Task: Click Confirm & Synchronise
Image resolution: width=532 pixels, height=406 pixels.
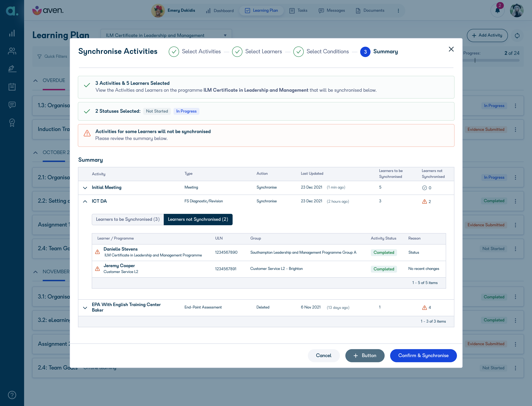Action: point(423,356)
